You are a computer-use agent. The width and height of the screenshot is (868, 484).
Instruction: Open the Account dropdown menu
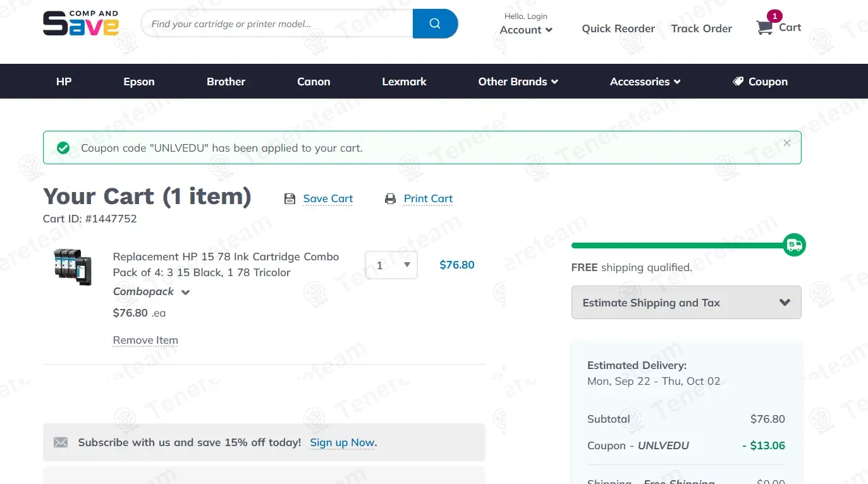point(526,30)
